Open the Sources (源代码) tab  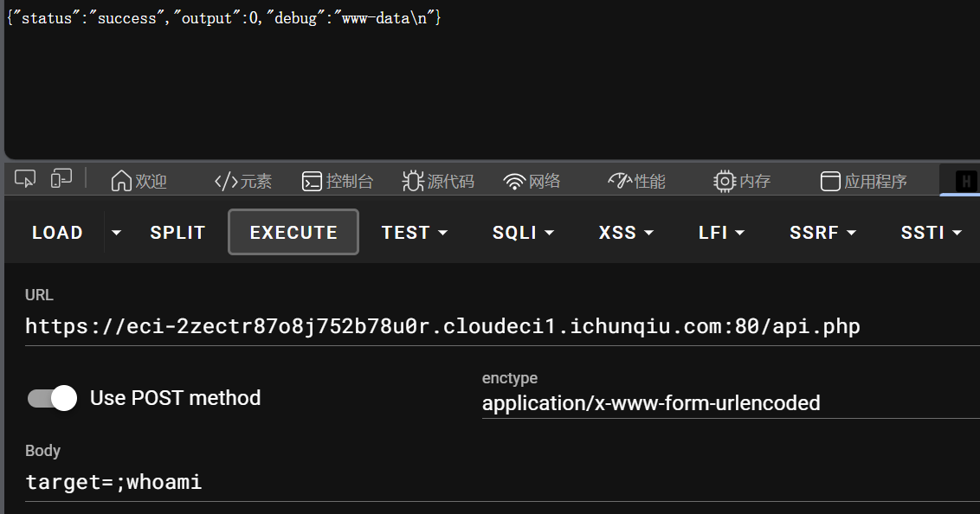tap(439, 181)
